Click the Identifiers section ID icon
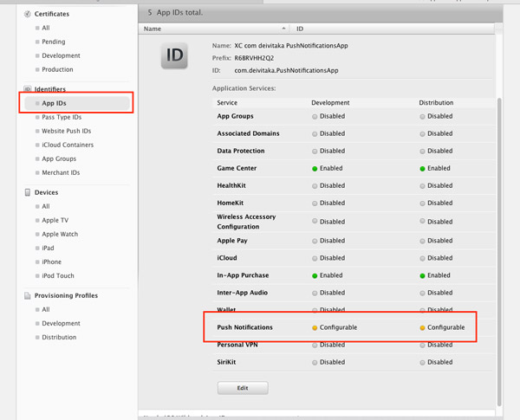Screen dimensions: 520x420 (x=28, y=89)
